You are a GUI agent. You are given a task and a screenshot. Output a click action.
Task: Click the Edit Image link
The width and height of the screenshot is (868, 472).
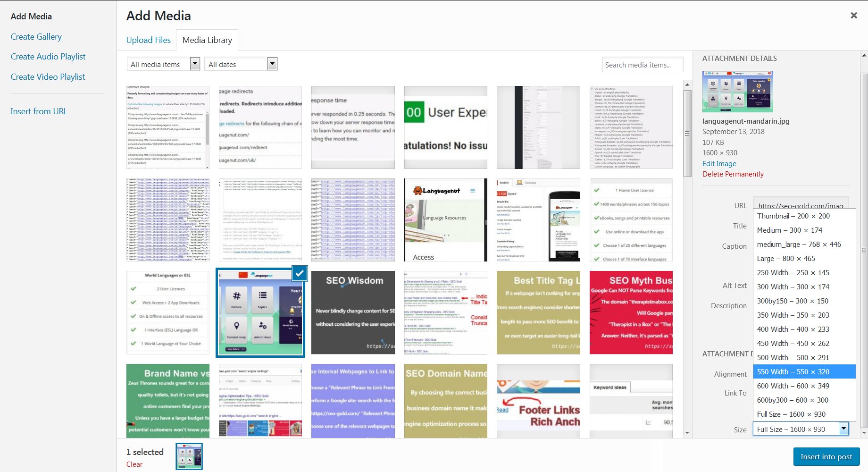(719, 164)
